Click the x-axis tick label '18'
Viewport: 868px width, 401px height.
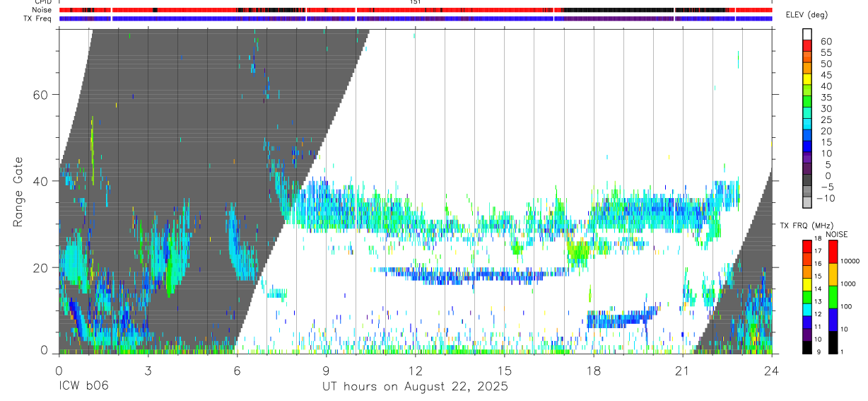point(593,370)
